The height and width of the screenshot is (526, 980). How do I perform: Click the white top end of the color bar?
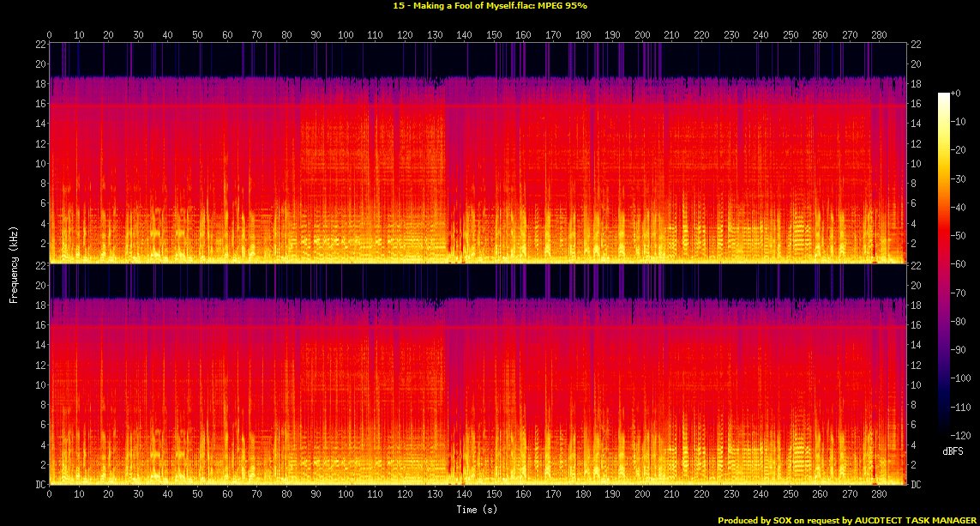[944, 95]
